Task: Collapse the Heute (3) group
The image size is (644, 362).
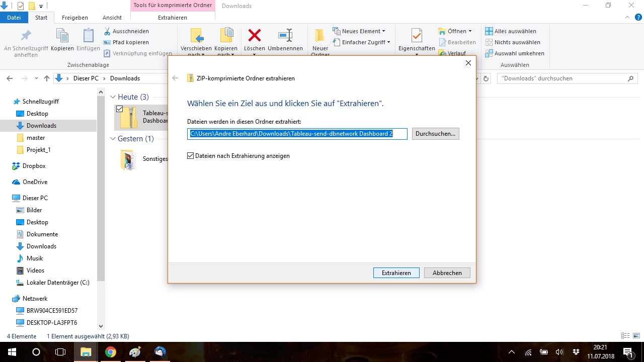Action: [x=113, y=97]
